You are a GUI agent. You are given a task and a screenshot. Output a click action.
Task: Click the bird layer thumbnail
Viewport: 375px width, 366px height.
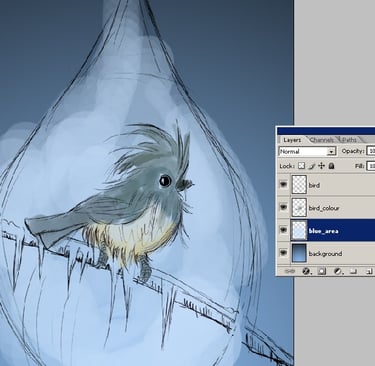point(299,185)
